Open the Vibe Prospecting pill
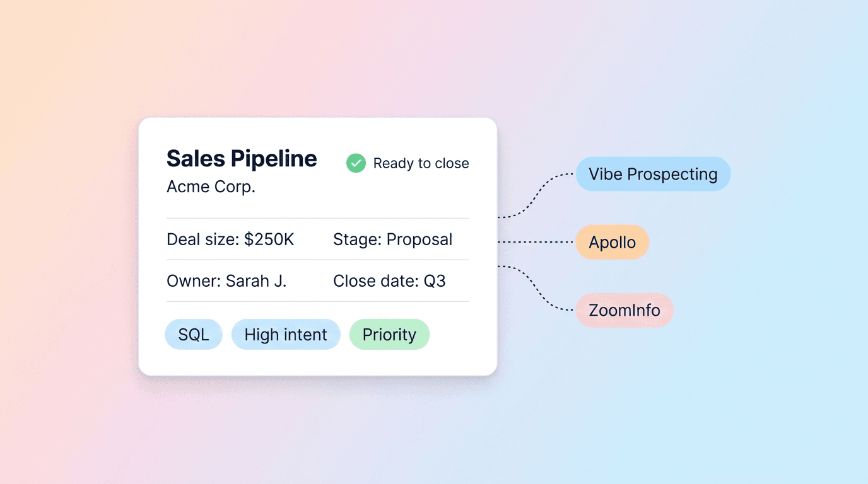The height and width of the screenshot is (484, 868). [653, 174]
